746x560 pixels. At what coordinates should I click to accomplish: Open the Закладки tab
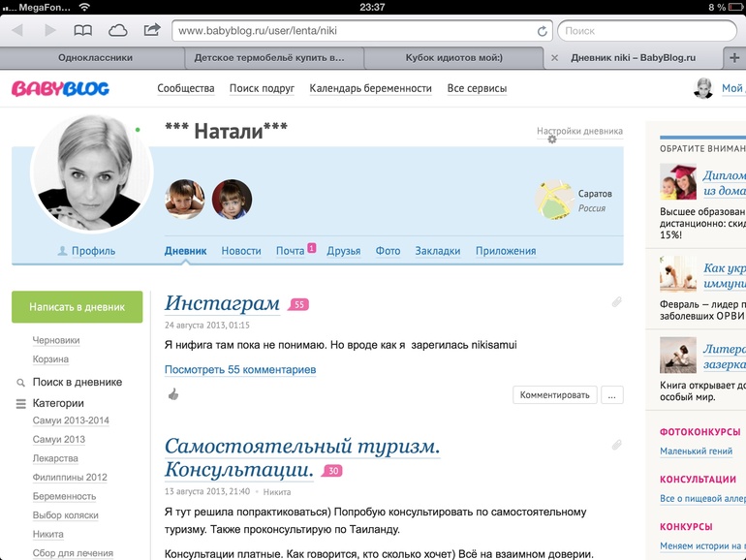(x=438, y=251)
